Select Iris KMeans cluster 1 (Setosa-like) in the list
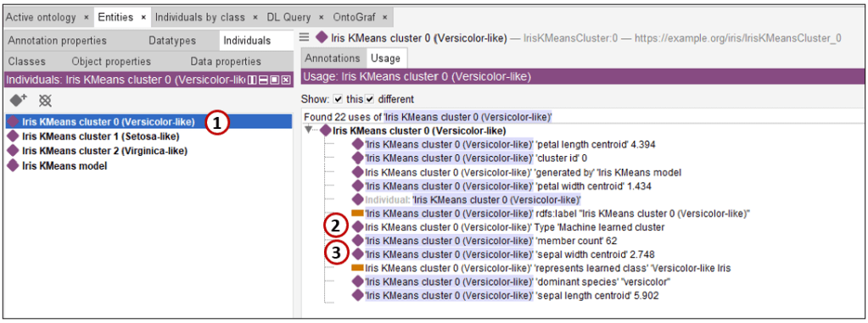 click(100, 136)
